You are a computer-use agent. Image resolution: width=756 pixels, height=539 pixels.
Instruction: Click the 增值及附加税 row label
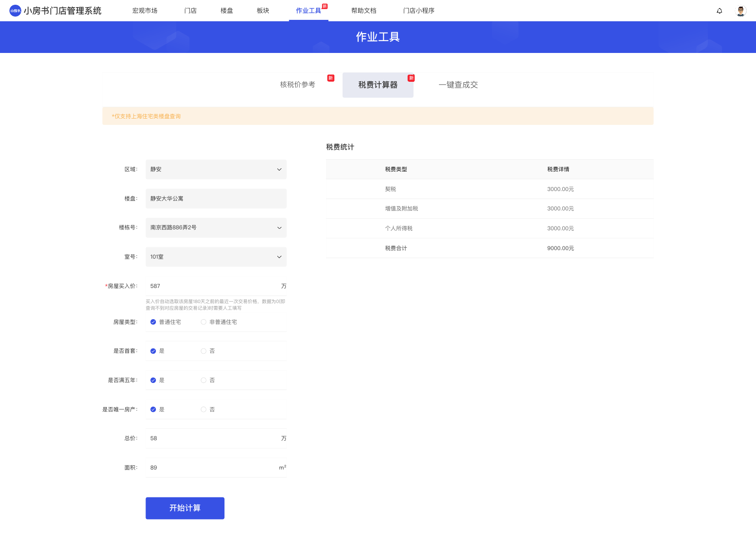(x=401, y=209)
